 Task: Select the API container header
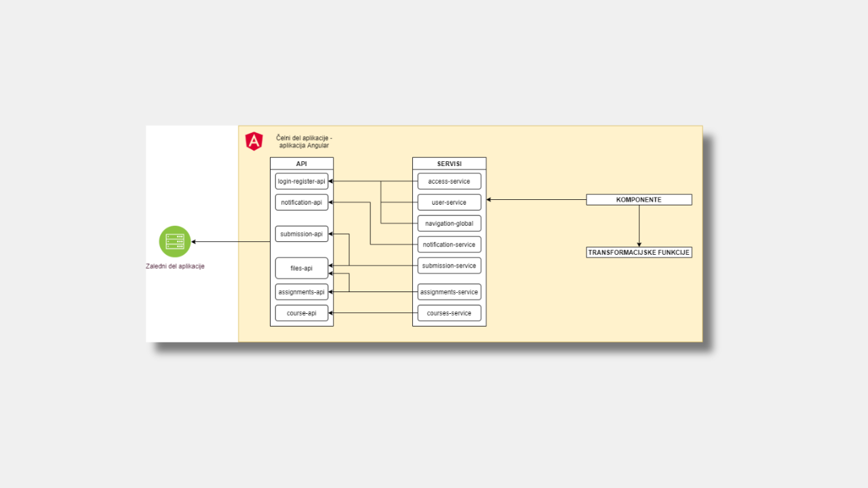(302, 163)
